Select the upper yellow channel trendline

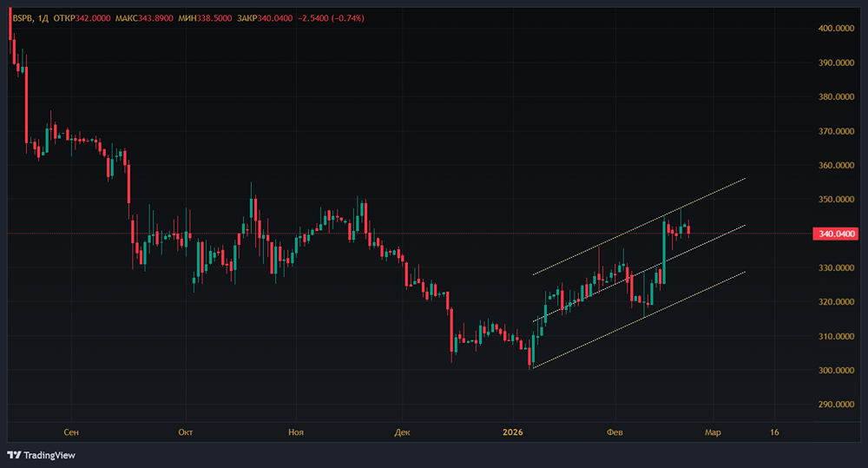[x=640, y=227]
